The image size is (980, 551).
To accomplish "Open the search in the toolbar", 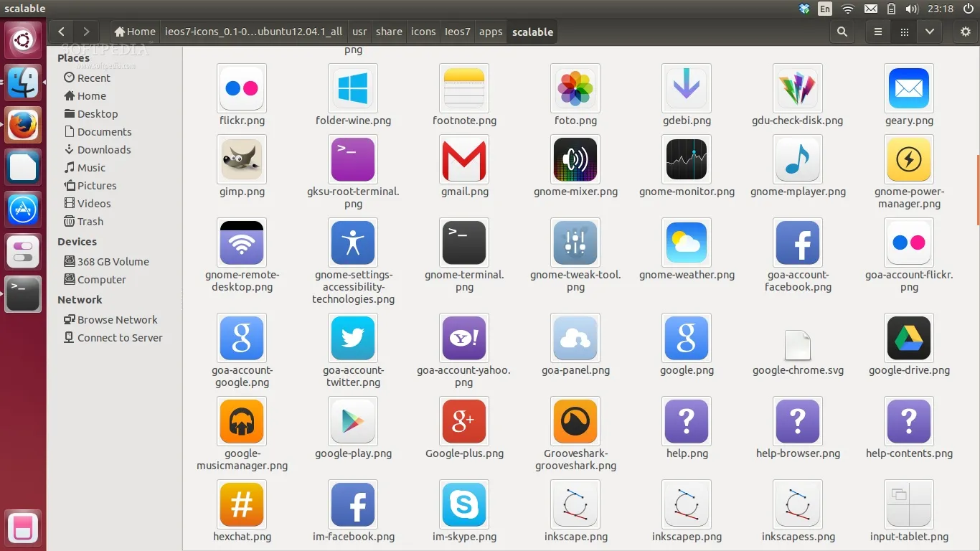I will pyautogui.click(x=842, y=32).
